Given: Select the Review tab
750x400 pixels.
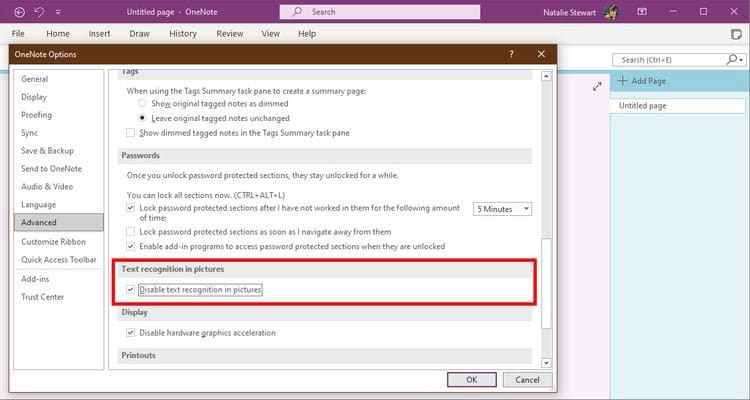Looking at the screenshot, I should 230,33.
